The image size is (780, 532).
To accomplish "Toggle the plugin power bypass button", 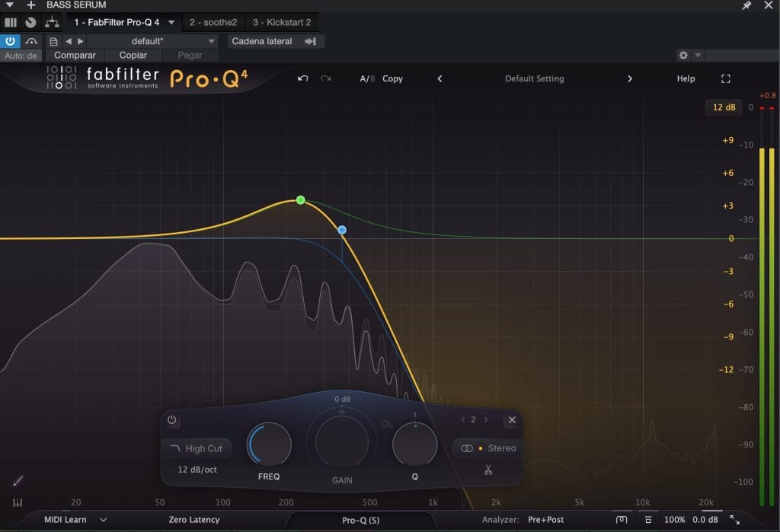I will pos(10,41).
